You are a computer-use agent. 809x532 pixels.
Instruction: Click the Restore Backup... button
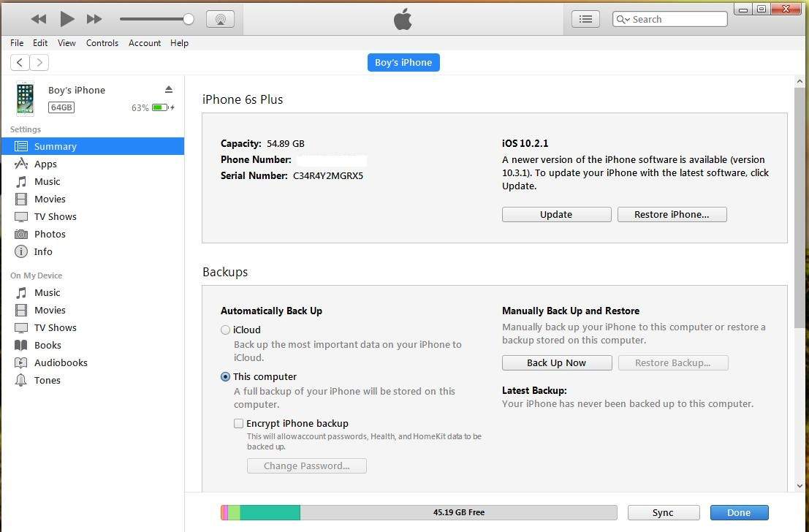(673, 362)
